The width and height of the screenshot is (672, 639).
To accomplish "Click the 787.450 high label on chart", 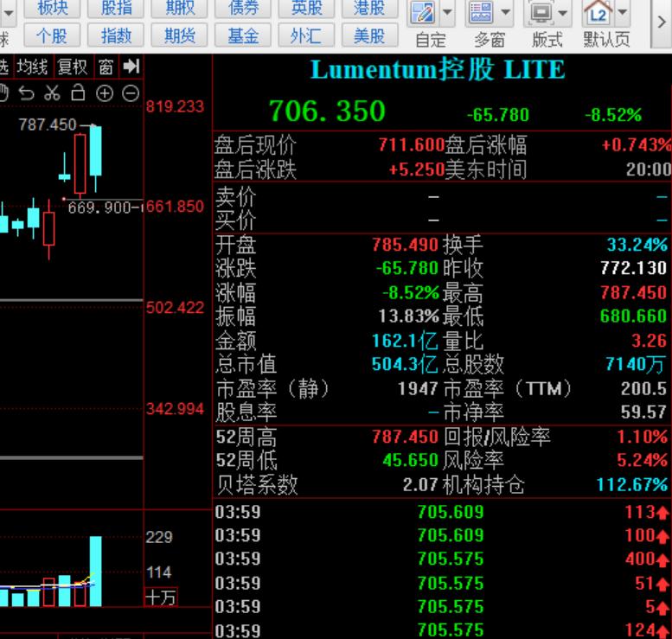I will click(x=48, y=125).
